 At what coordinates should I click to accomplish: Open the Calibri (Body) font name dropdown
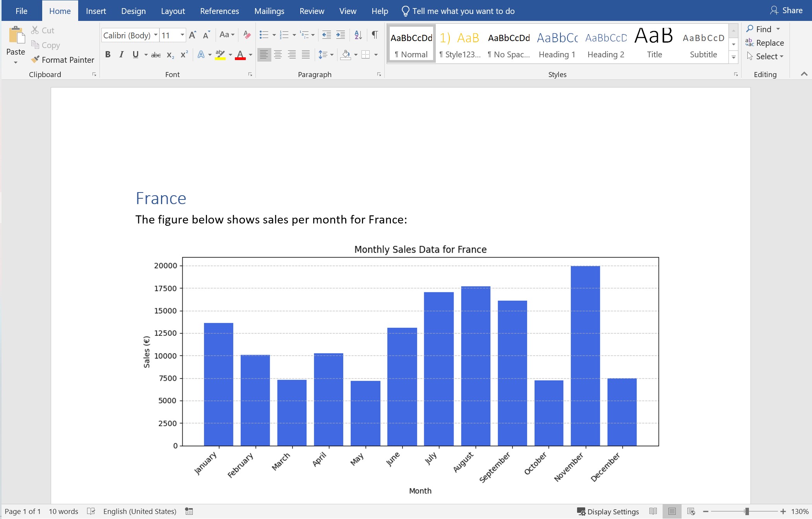(x=156, y=35)
